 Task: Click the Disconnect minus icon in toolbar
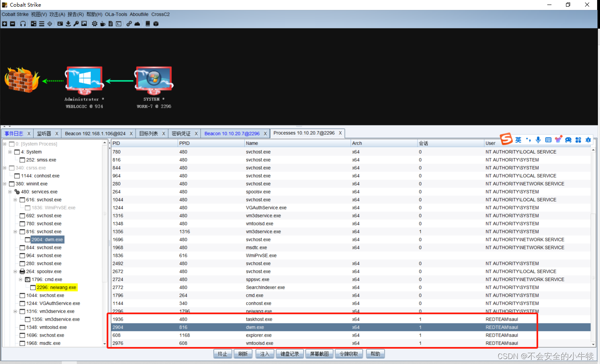12,24
